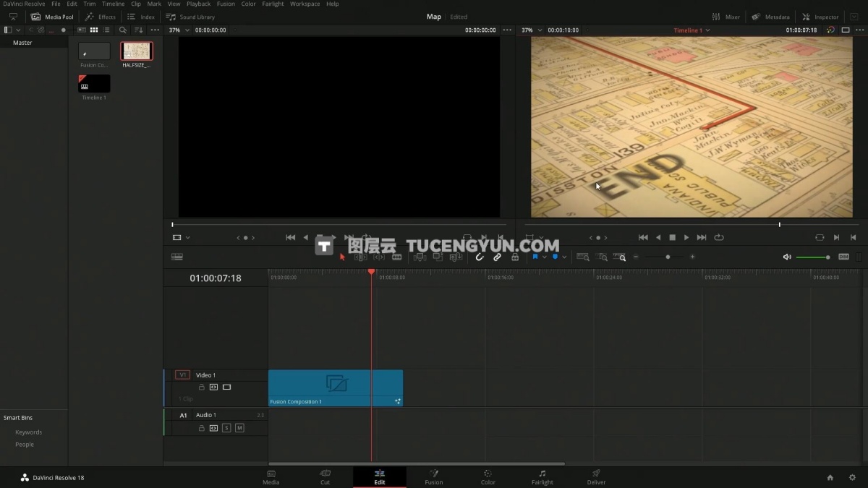Open media pool sort options

pos(138,30)
